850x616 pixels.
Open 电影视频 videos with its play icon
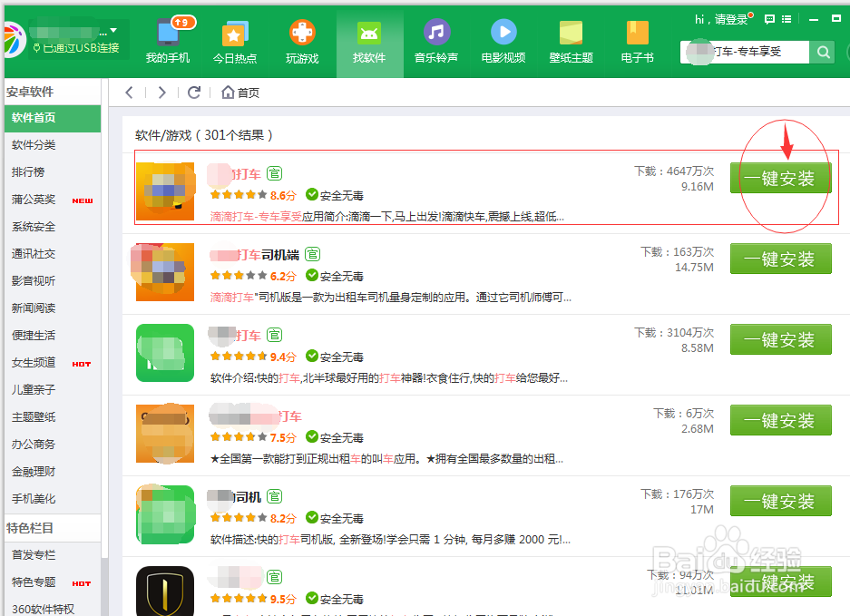coord(503,34)
